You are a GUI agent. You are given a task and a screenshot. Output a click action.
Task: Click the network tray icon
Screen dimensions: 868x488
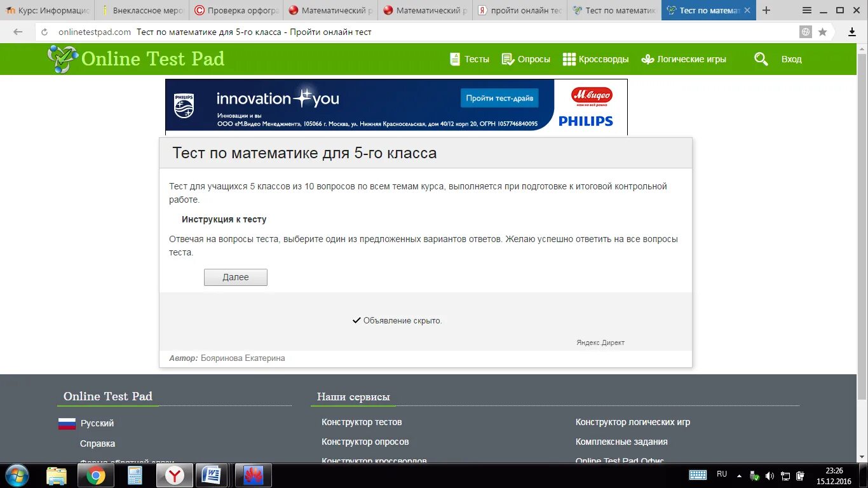click(785, 476)
